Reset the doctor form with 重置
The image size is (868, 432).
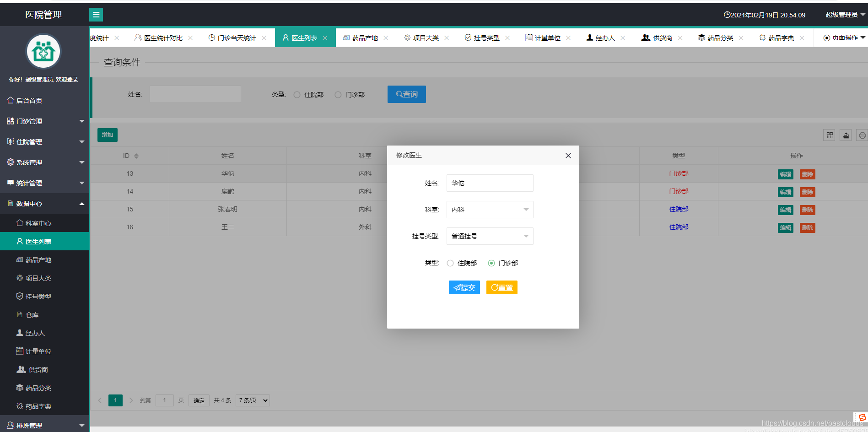[x=502, y=287]
